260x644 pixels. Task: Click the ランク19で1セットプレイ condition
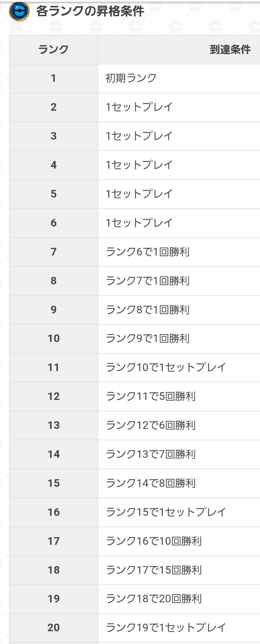[166, 628]
